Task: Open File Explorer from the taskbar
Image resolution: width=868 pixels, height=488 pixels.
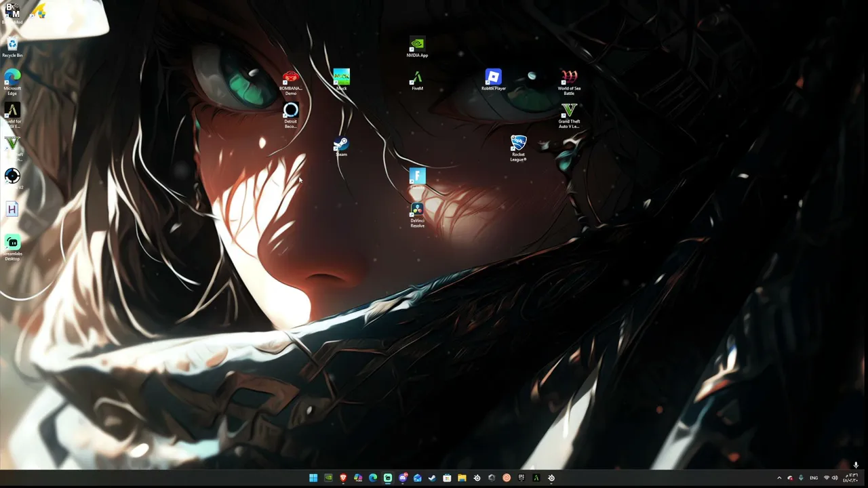Action: (x=462, y=478)
